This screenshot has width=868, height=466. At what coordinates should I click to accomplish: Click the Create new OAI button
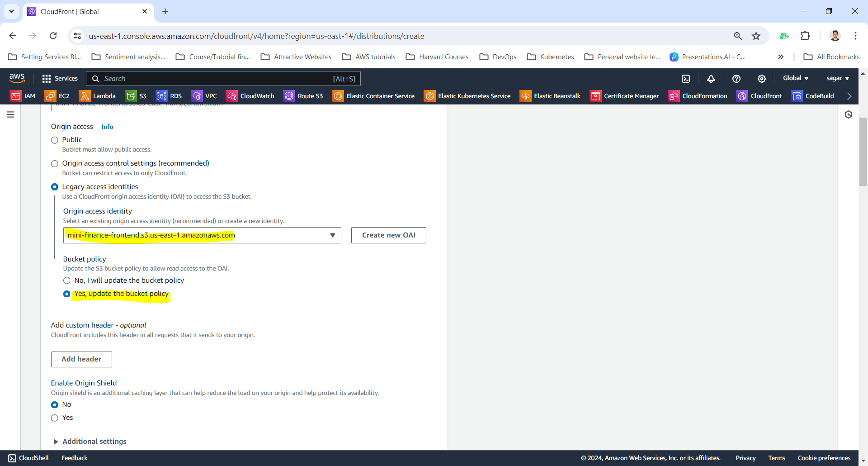pos(388,235)
